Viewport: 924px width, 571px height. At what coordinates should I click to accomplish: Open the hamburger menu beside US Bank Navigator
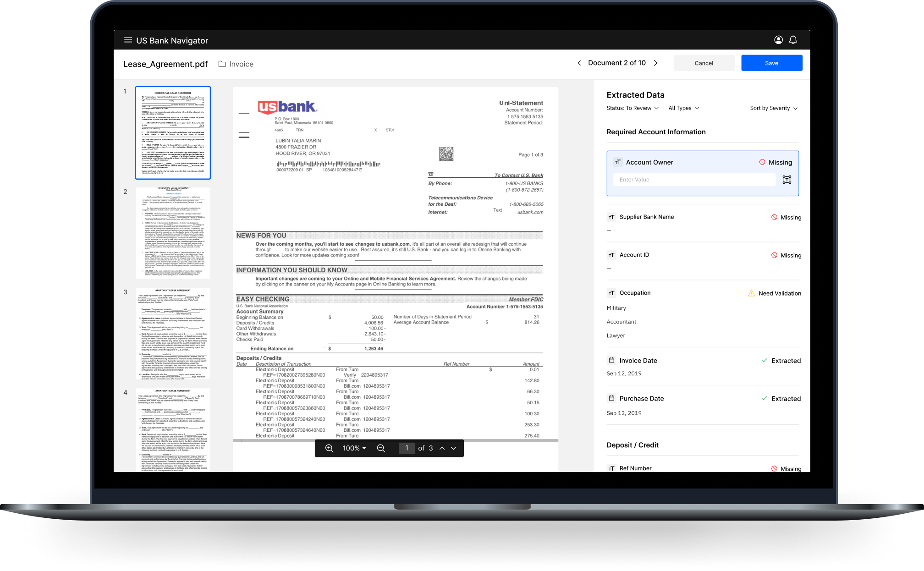pos(128,40)
